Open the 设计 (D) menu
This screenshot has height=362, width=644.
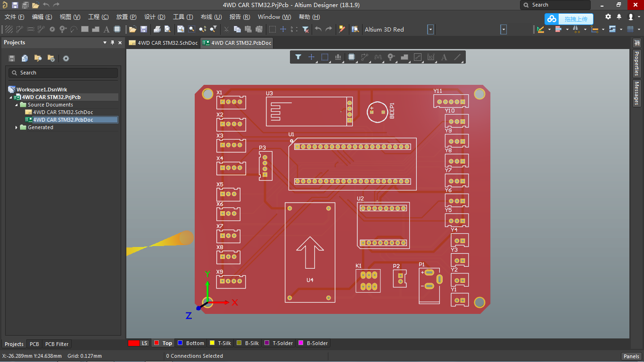click(x=155, y=16)
